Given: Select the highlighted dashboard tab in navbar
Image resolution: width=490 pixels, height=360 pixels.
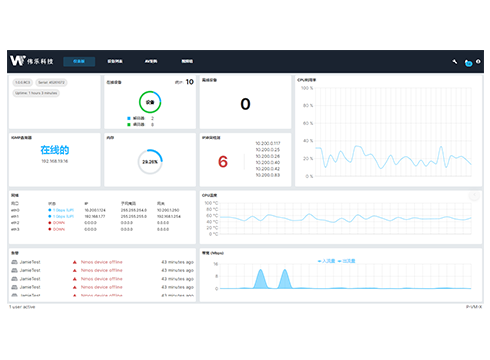Looking at the screenshot, I should click(79, 61).
